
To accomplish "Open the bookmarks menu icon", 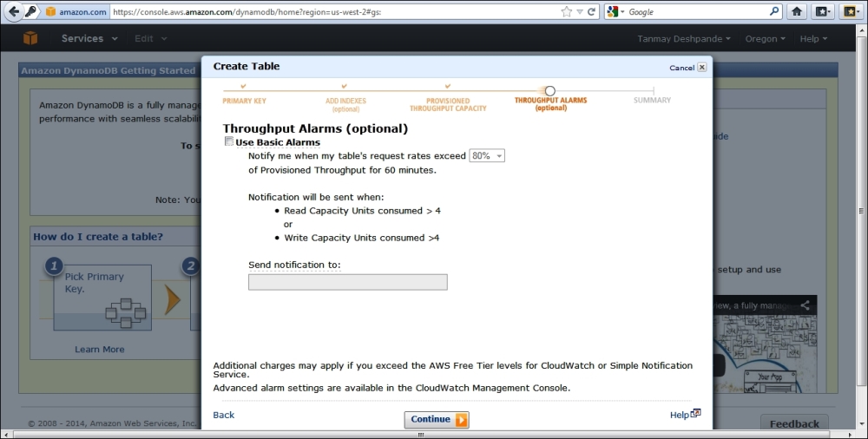I will point(823,11).
